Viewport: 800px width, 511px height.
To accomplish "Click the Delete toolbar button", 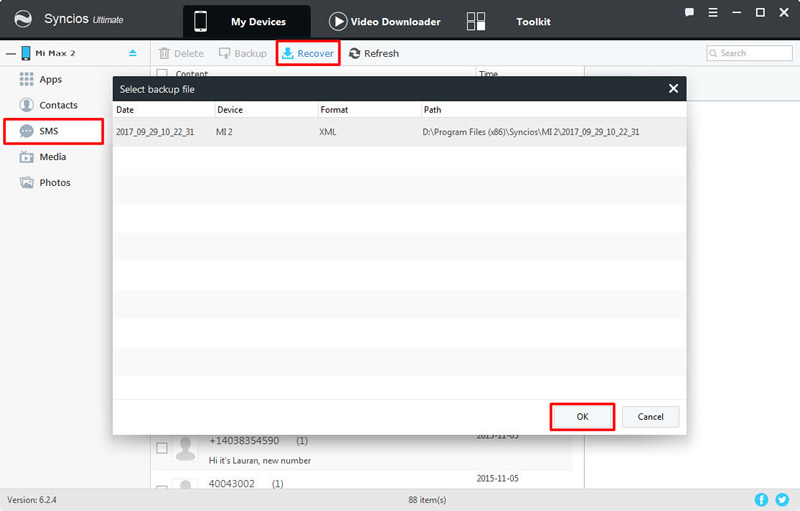I will 181,53.
